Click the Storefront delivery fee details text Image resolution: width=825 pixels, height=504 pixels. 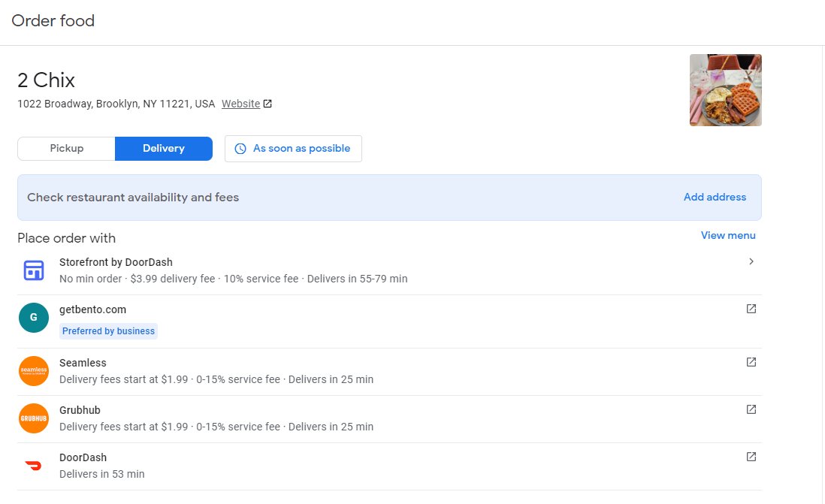[x=233, y=279]
